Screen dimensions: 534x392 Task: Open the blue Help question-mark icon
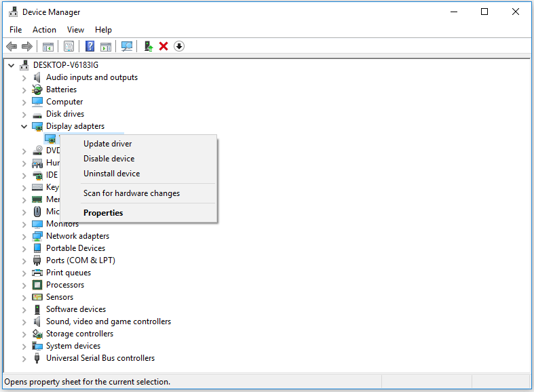[x=90, y=46]
